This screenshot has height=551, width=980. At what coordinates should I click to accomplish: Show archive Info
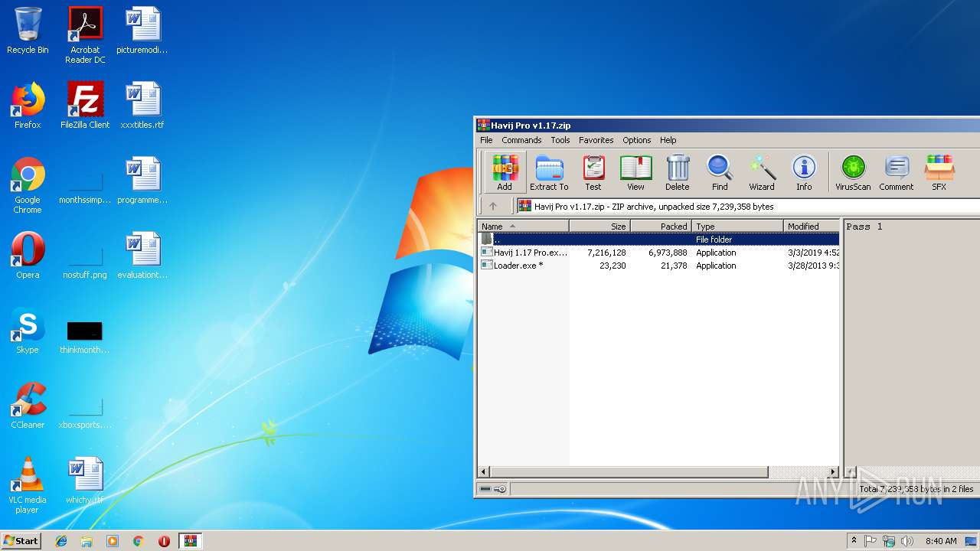point(804,172)
